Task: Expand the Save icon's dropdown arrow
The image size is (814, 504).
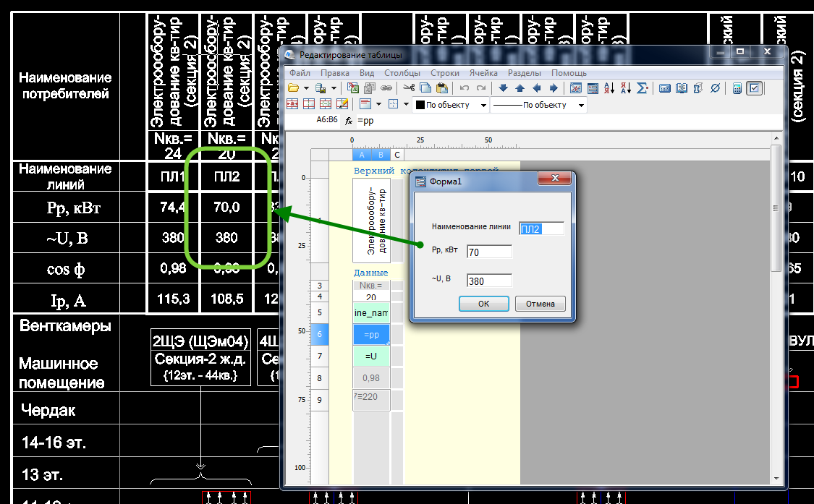Action: 334,88
